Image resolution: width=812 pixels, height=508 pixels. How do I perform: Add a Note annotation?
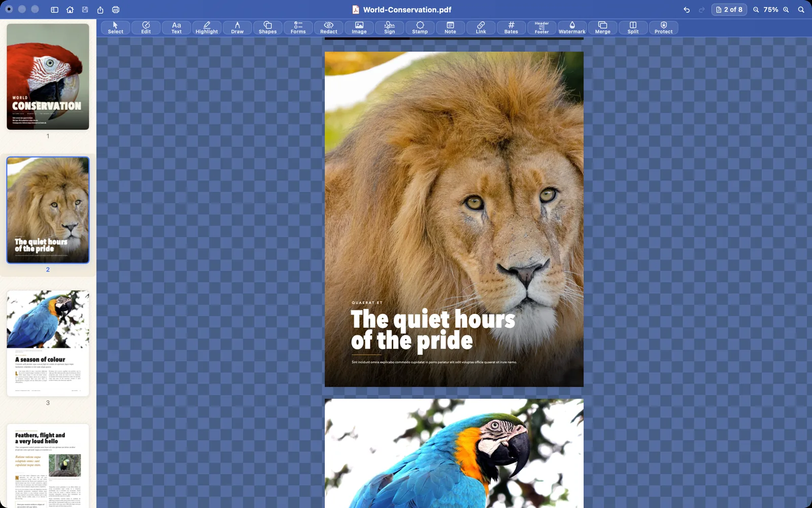(x=450, y=27)
